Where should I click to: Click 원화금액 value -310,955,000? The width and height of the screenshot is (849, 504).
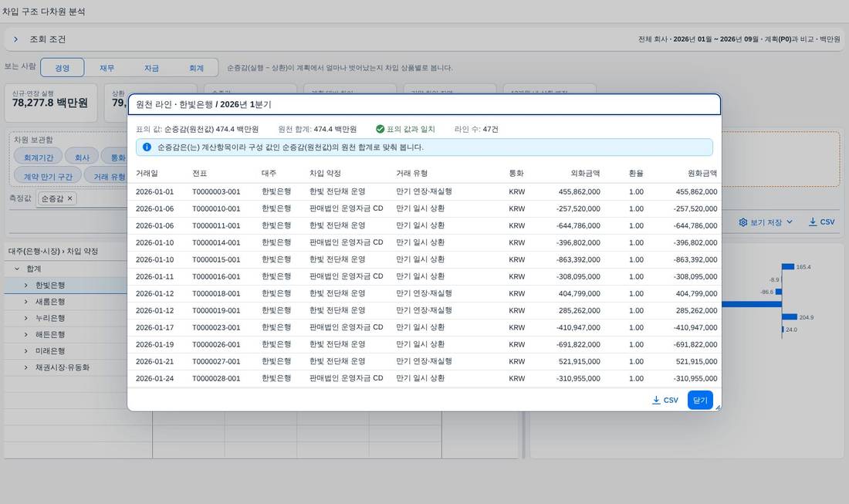695,378
